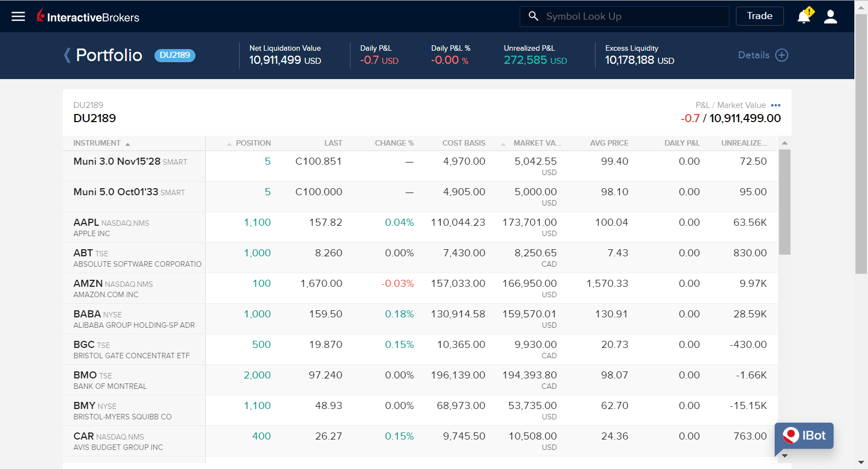This screenshot has width=868, height=469.
Task: Sort by CHANGE % column header
Action: [394, 143]
